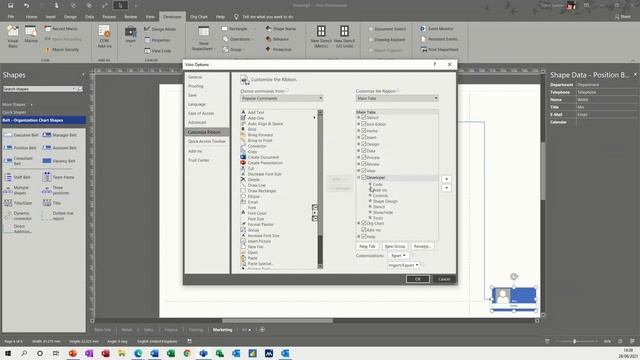Viewport: 640px width, 360px height.
Task: Select the Manager Belt shape
Action: click(60, 135)
